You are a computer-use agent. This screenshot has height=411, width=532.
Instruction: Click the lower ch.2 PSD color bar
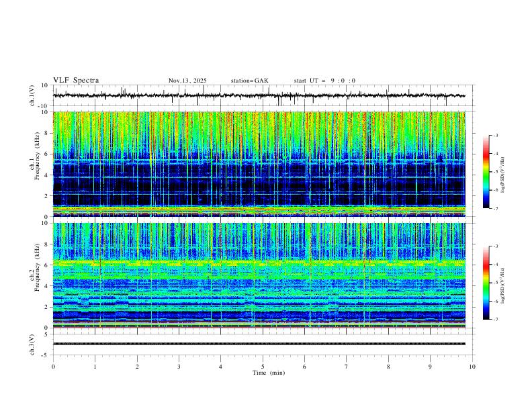pos(486,283)
